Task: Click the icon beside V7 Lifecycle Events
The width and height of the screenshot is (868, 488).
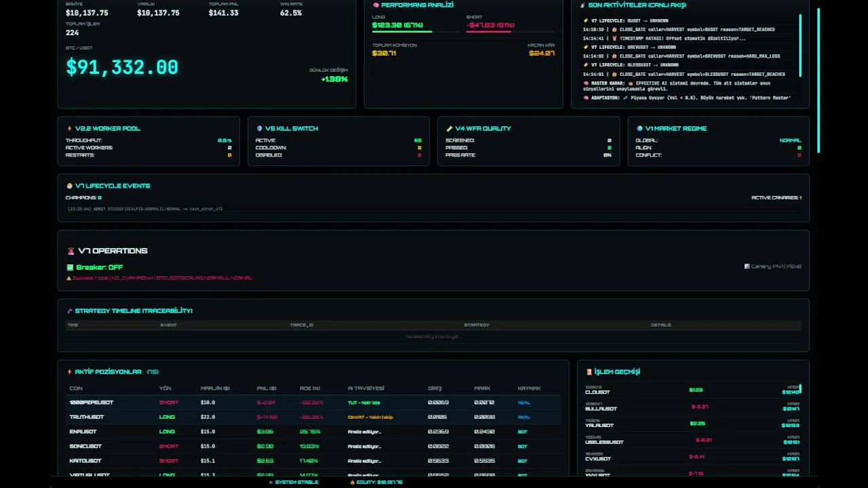Action: pyautogui.click(x=69, y=186)
